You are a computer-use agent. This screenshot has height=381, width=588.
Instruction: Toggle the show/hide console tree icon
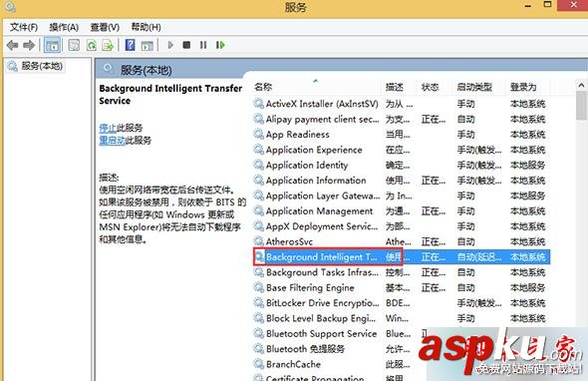(x=52, y=46)
